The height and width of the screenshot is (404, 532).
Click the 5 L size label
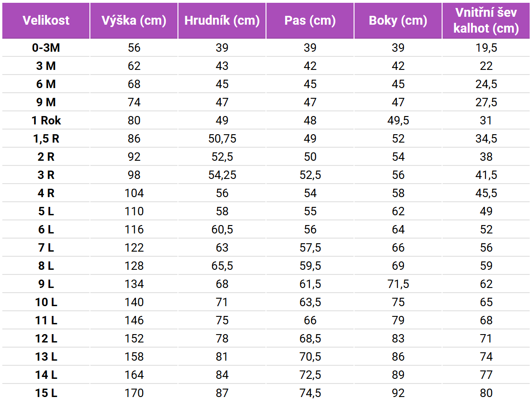coord(46,211)
